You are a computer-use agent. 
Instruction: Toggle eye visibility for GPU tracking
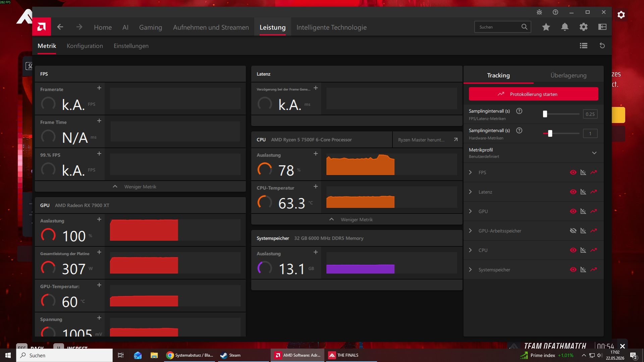[x=573, y=211]
